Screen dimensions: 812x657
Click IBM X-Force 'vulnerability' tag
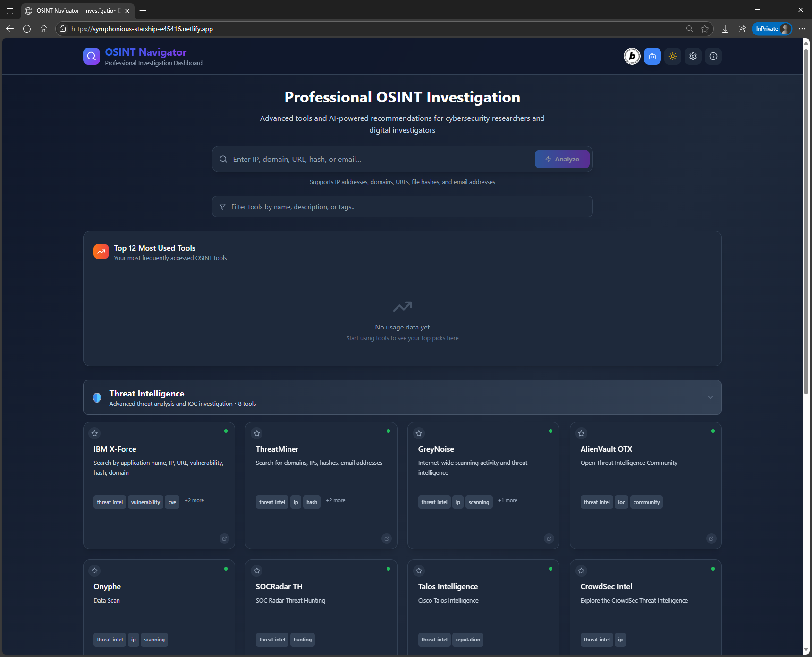[x=145, y=502]
